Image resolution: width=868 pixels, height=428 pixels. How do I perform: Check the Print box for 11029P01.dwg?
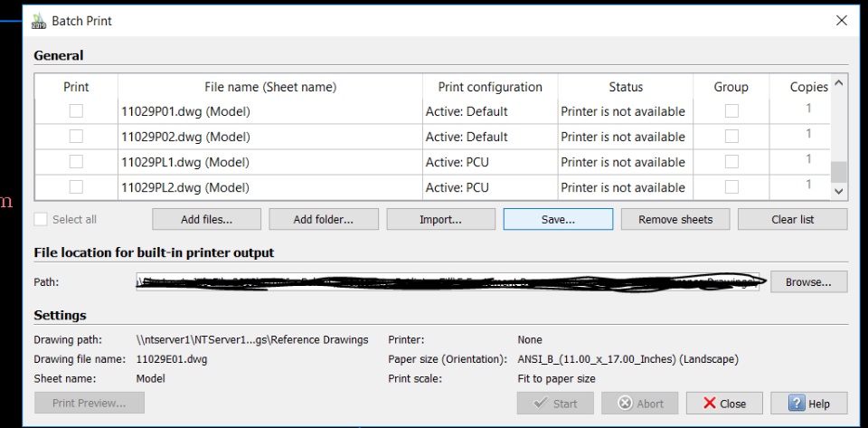click(76, 111)
